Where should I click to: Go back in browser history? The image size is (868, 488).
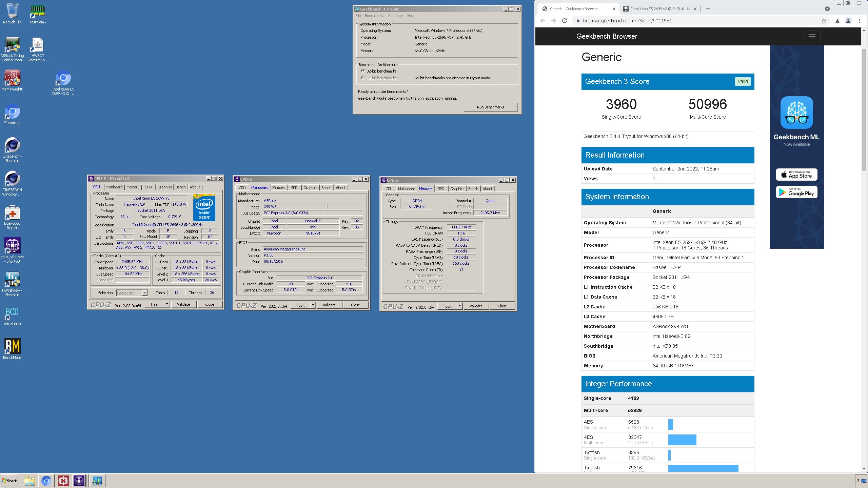[543, 21]
